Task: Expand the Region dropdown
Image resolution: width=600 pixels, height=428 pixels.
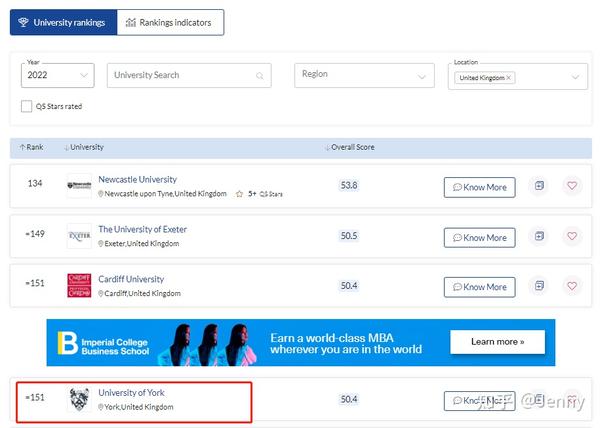Action: coord(364,75)
